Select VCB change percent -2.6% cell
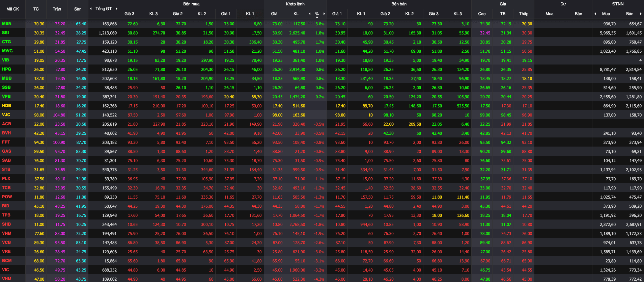Image resolution: width=644 pixels, height=282 pixels. tap(319, 243)
